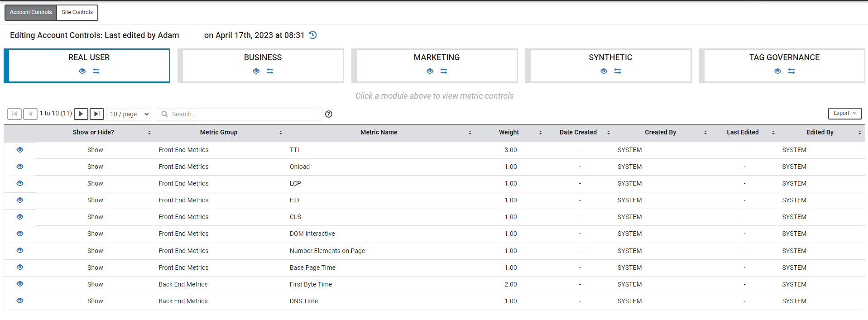868x320 pixels.
Task: Sort by Weight column arrows
Action: point(541,133)
